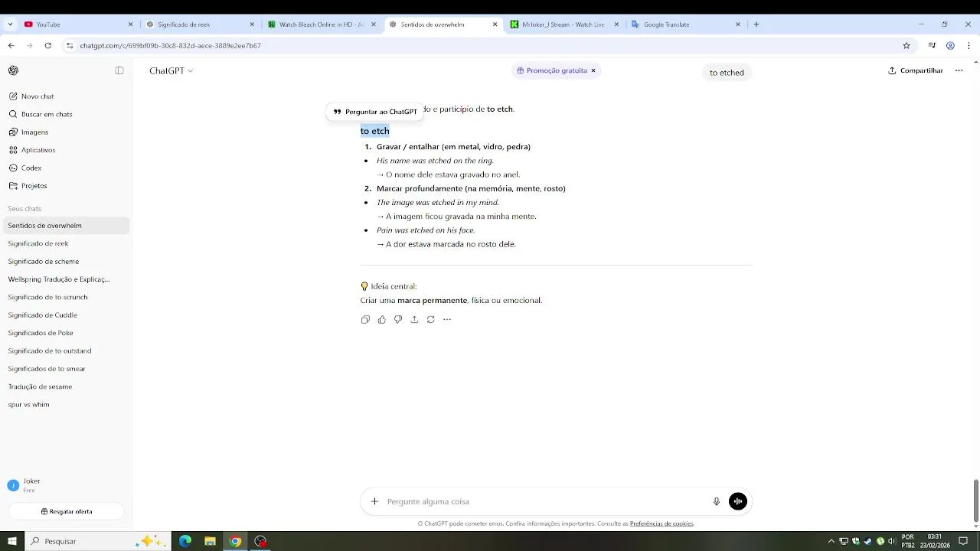
Task: Select the Sentidos de overwhelm chat
Action: pos(67,226)
